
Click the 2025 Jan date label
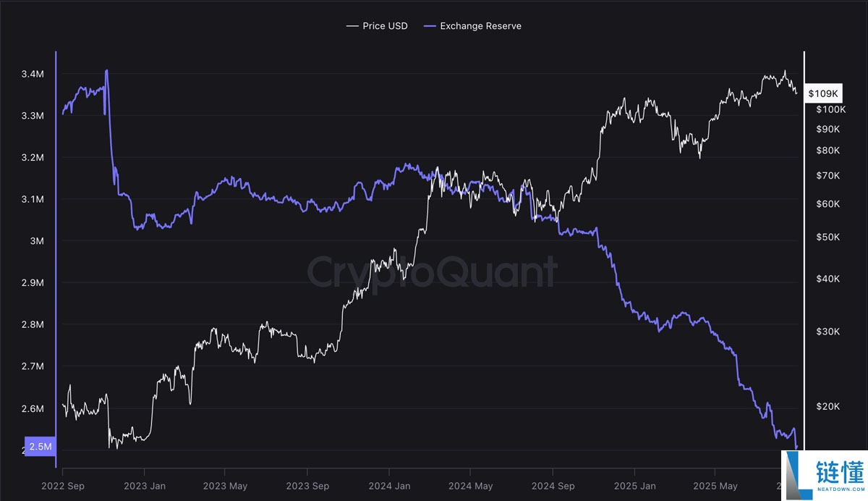[x=635, y=486]
